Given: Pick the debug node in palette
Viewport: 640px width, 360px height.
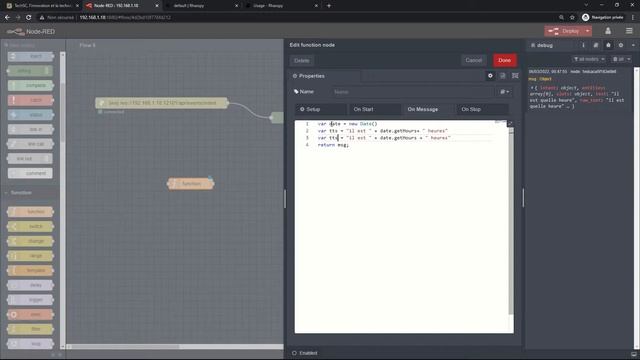Looking at the screenshot, I should 30,71.
